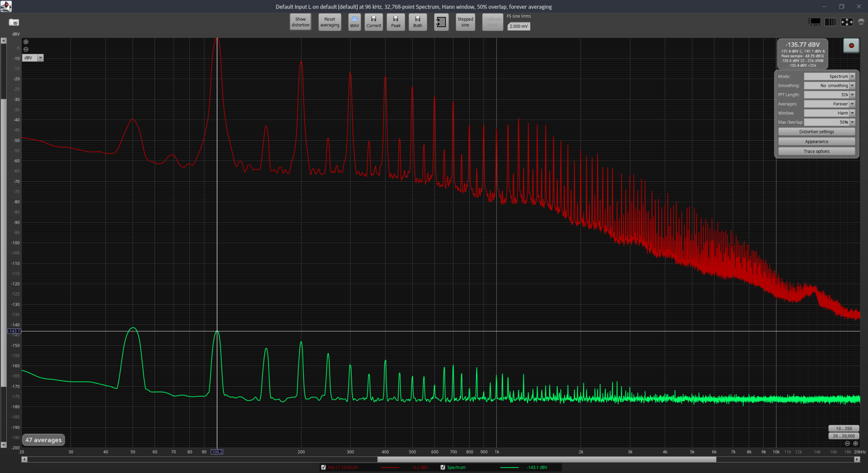Screen dimensions: 868x473
Task: Open the Mode dropdown showing Spectrum
Action: 829,77
